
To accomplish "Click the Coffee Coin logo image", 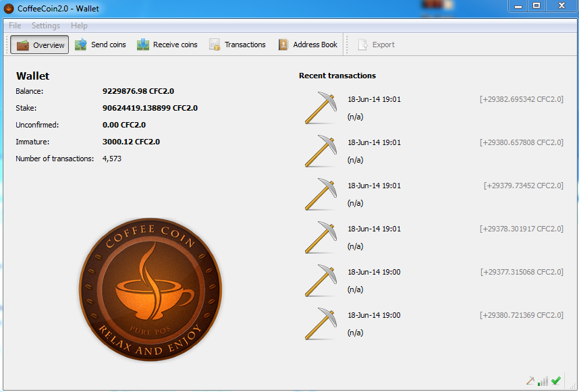I will tap(150, 289).
